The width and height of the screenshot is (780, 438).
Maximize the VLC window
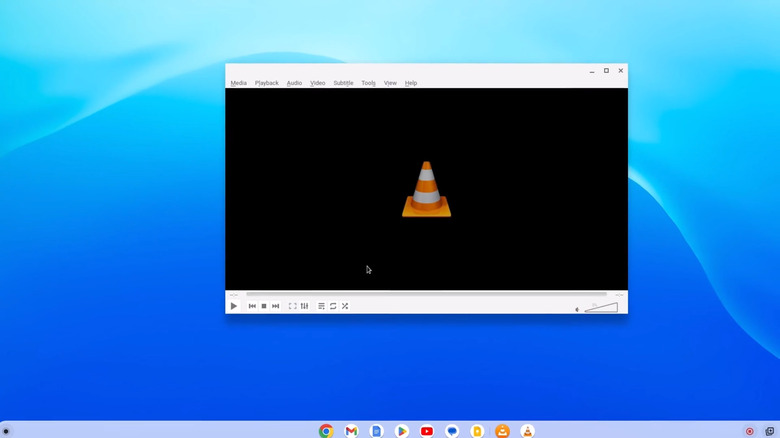606,71
